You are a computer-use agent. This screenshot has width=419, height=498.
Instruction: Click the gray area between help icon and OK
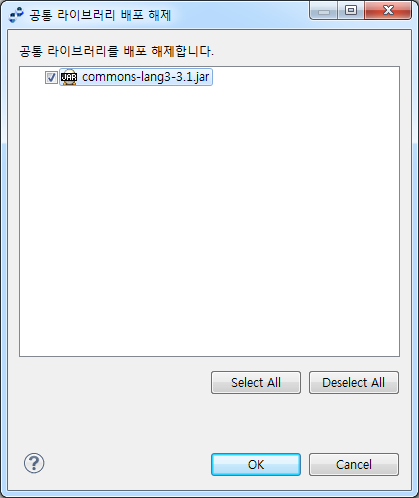(128, 464)
